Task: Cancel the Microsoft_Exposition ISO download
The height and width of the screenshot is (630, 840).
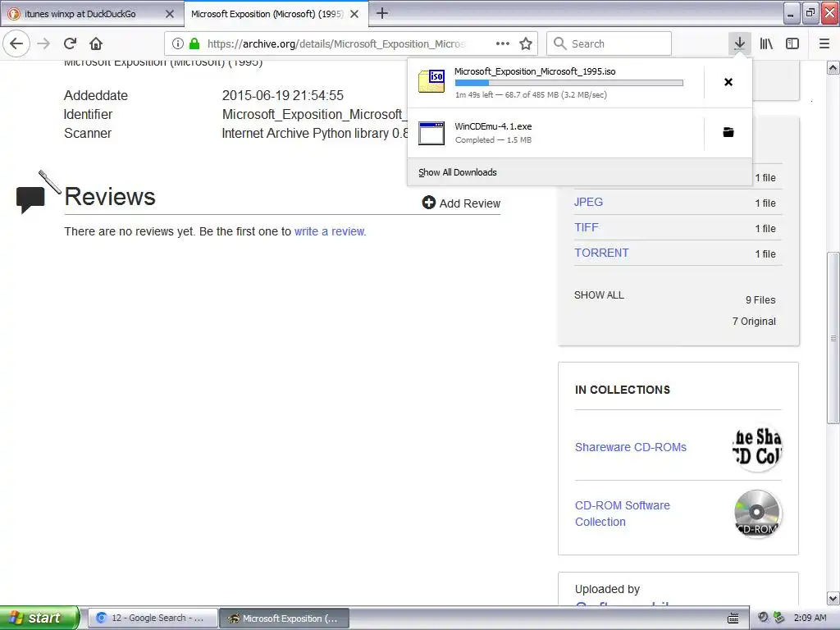Action: [x=728, y=82]
